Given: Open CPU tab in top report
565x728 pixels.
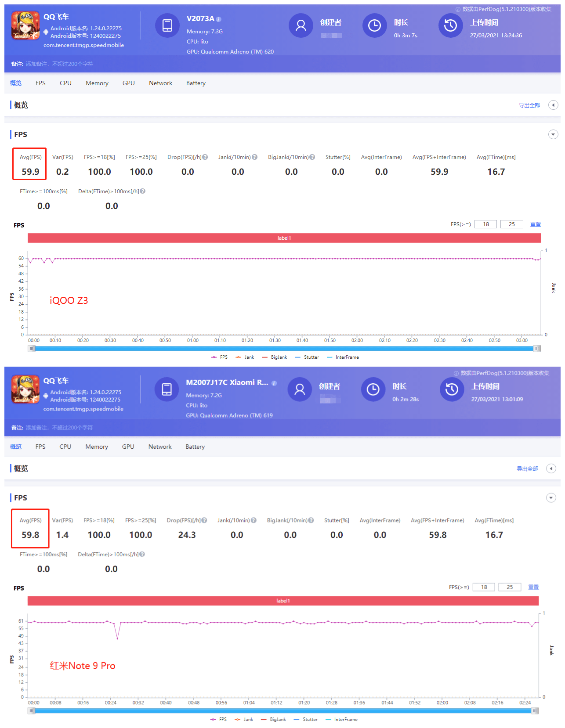Looking at the screenshot, I should coord(65,83).
